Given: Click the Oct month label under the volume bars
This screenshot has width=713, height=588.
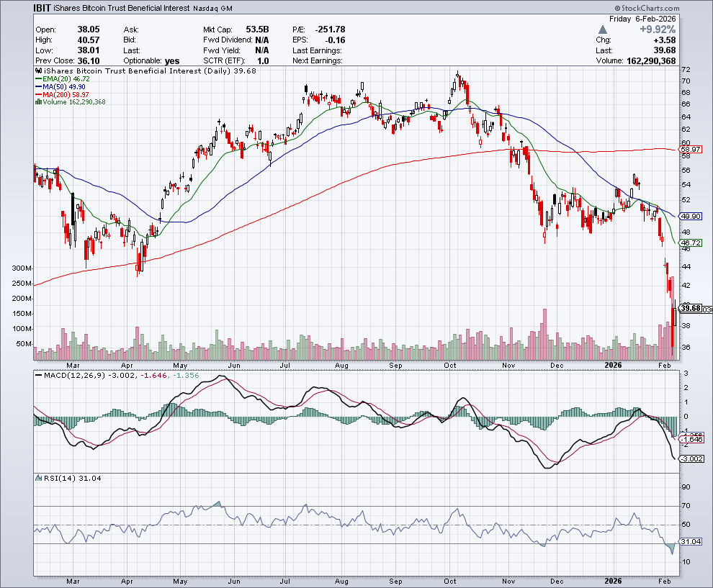Looking at the screenshot, I should click(x=450, y=366).
